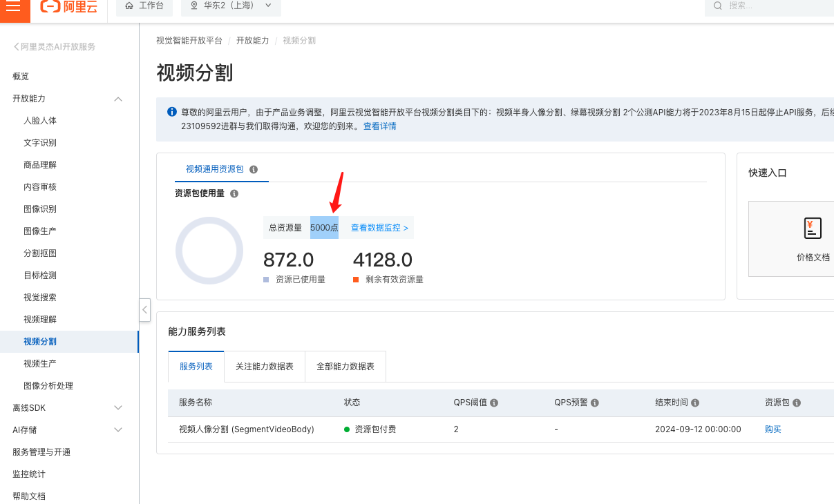Click the info icon in the notice banner
The image size is (834, 504).
pyautogui.click(x=172, y=112)
